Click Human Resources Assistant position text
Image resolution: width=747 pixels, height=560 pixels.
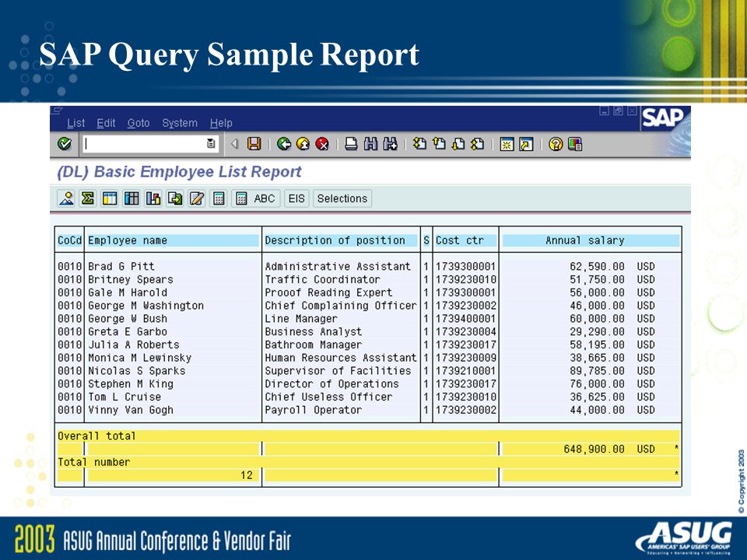tap(341, 358)
